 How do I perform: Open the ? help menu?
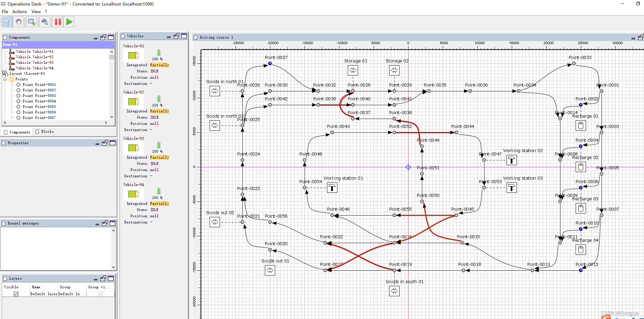(46, 12)
